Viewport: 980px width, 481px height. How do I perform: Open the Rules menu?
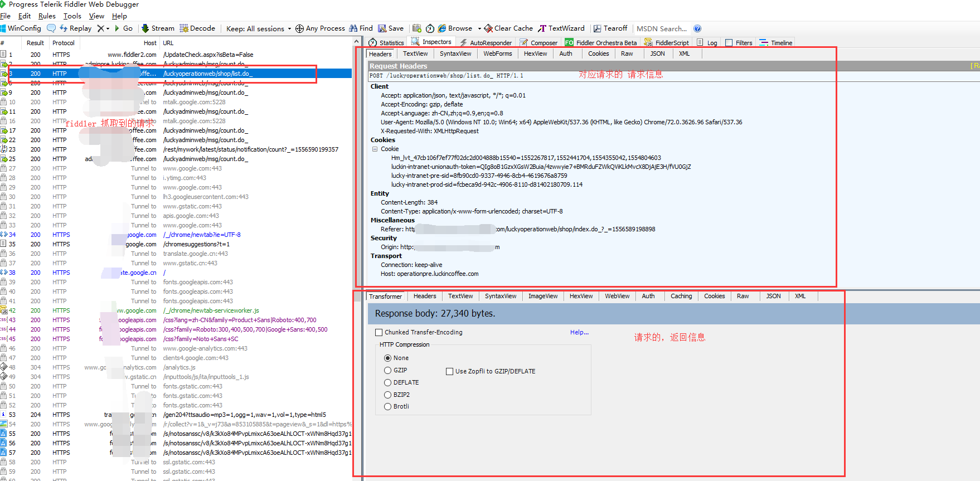click(47, 16)
